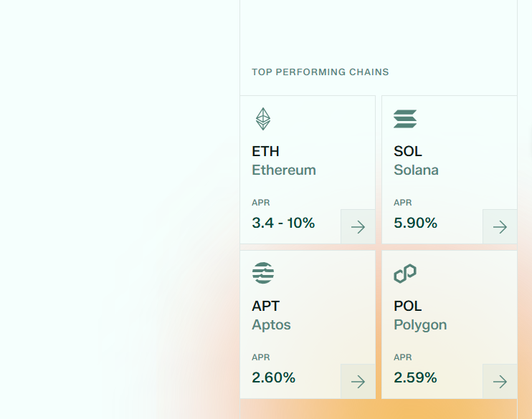532x419 pixels.
Task: Click the Top Performing Chains heading
Action: point(320,72)
